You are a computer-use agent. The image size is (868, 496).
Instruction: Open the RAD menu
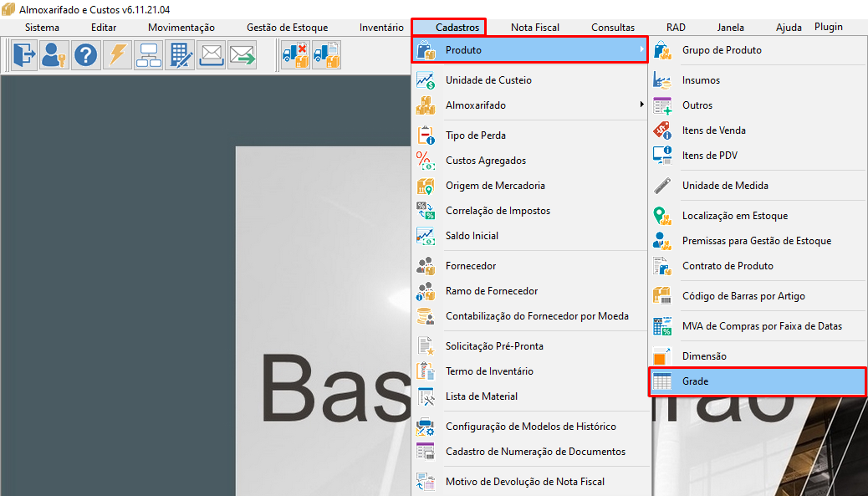click(x=676, y=27)
